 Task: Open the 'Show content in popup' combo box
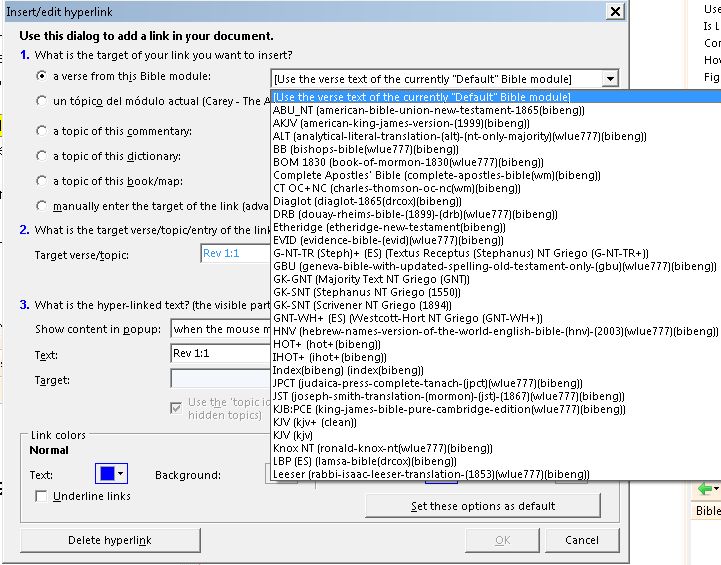click(x=221, y=329)
